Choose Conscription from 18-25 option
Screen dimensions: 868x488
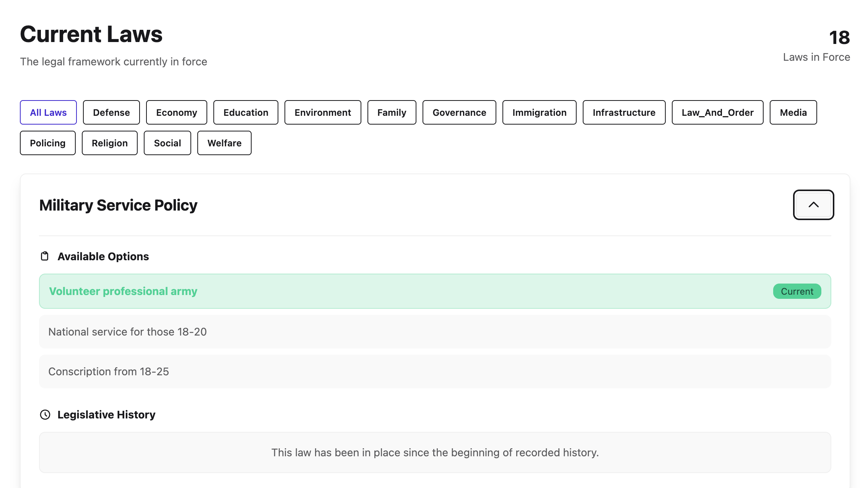[x=435, y=371]
